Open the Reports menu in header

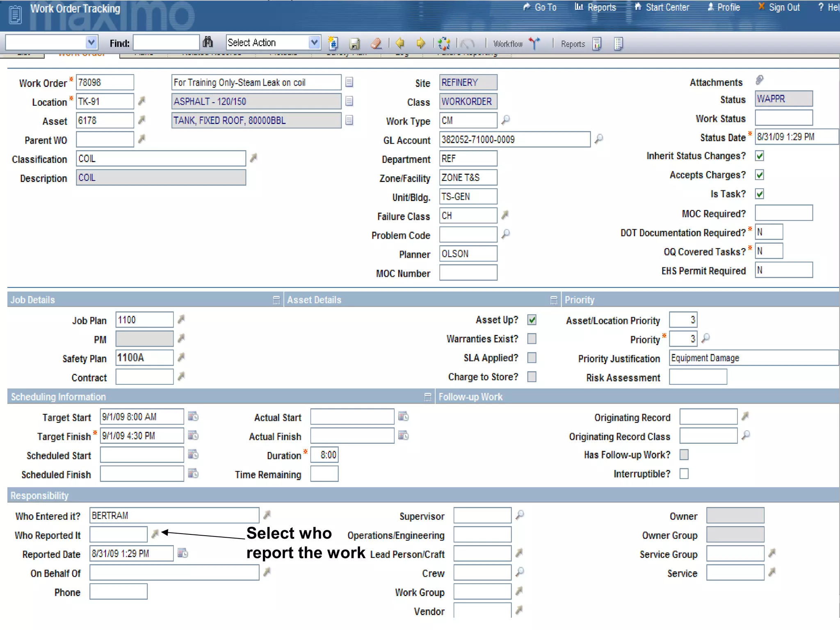(x=596, y=7)
